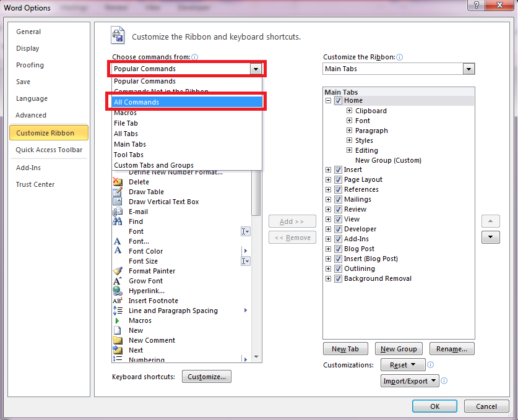Click the command list scroll down arrow

pyautogui.click(x=256, y=357)
